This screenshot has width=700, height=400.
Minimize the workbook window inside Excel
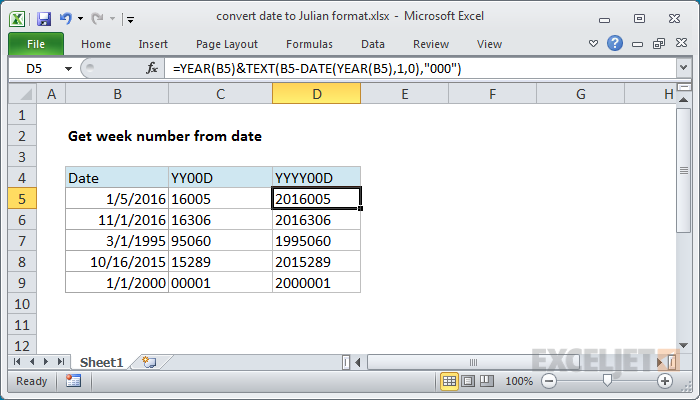[x=638, y=44]
